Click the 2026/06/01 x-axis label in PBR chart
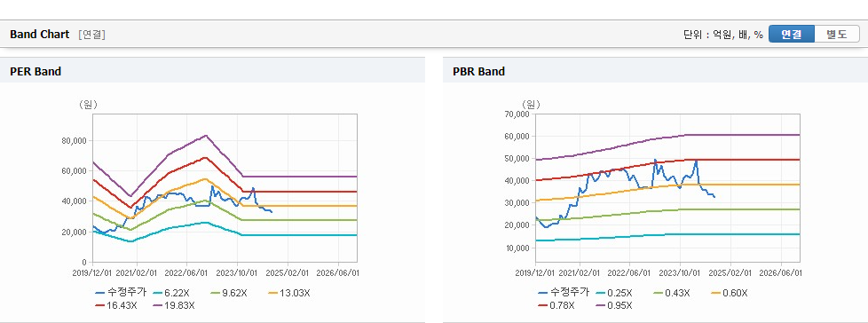The height and width of the screenshot is (323, 868). [x=781, y=273]
